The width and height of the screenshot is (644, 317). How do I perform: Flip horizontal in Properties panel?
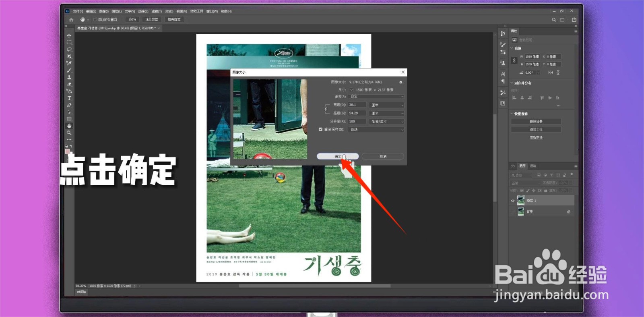(550, 73)
